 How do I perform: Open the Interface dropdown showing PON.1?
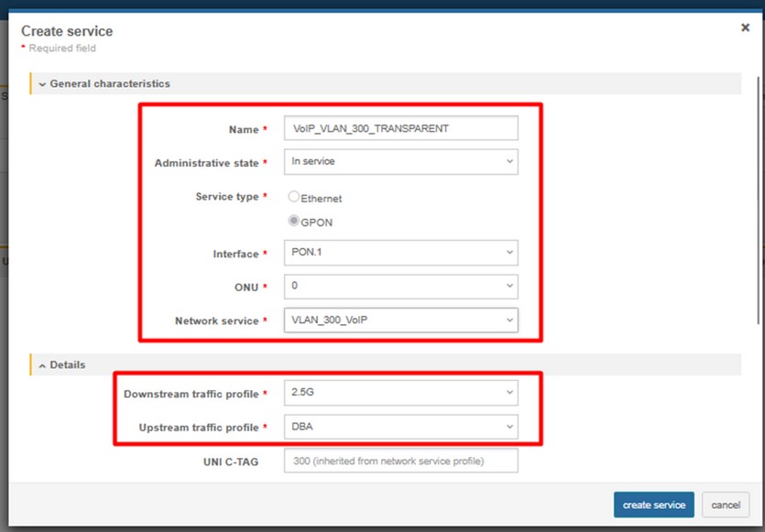click(x=400, y=254)
